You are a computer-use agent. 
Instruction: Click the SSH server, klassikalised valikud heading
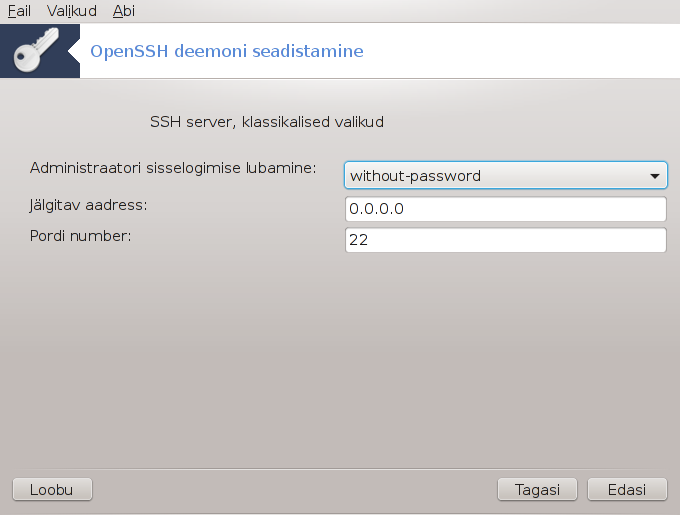[x=267, y=122]
